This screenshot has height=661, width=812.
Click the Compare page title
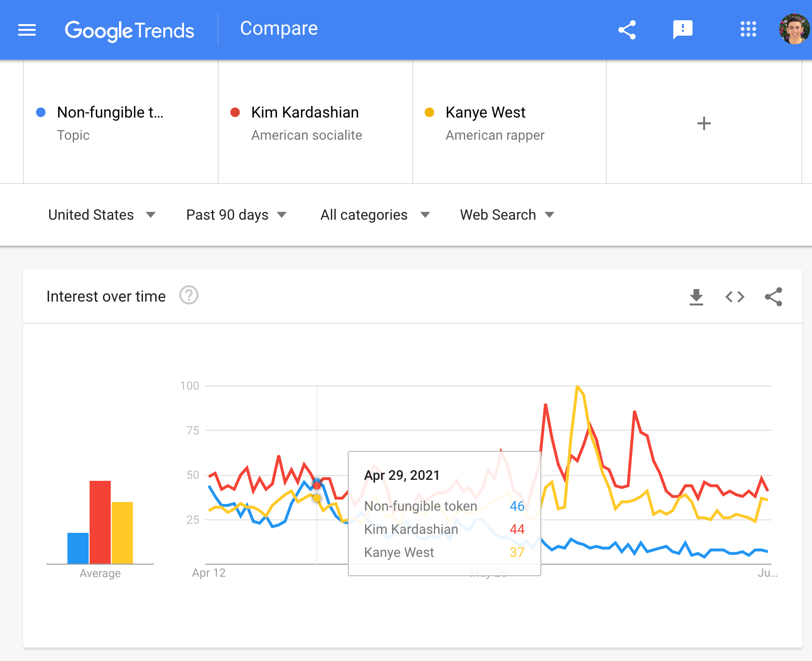(279, 28)
